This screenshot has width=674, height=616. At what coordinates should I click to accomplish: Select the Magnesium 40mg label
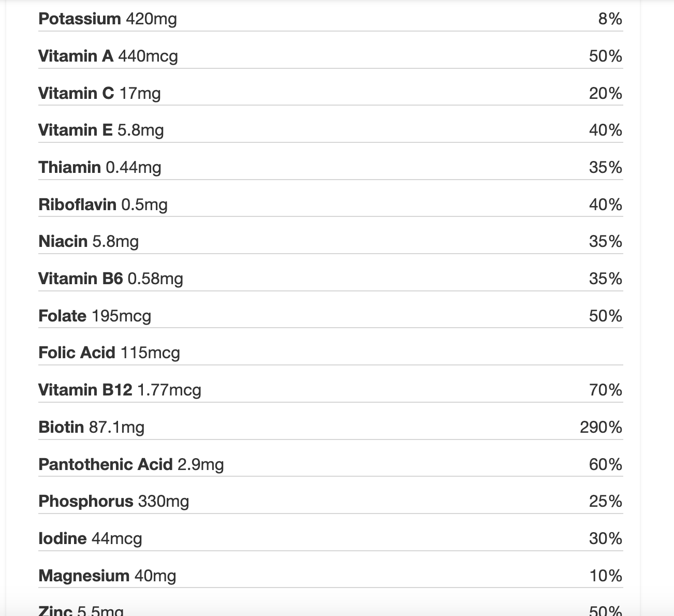point(107,576)
